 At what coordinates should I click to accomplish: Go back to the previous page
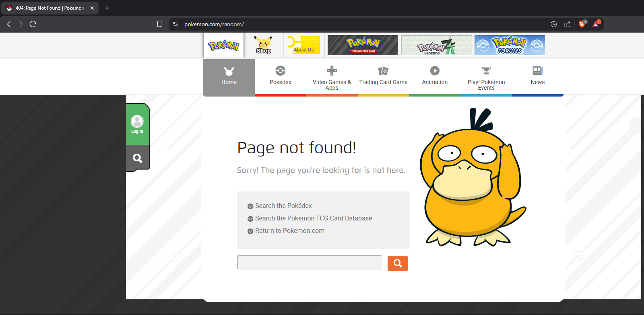tap(9, 24)
